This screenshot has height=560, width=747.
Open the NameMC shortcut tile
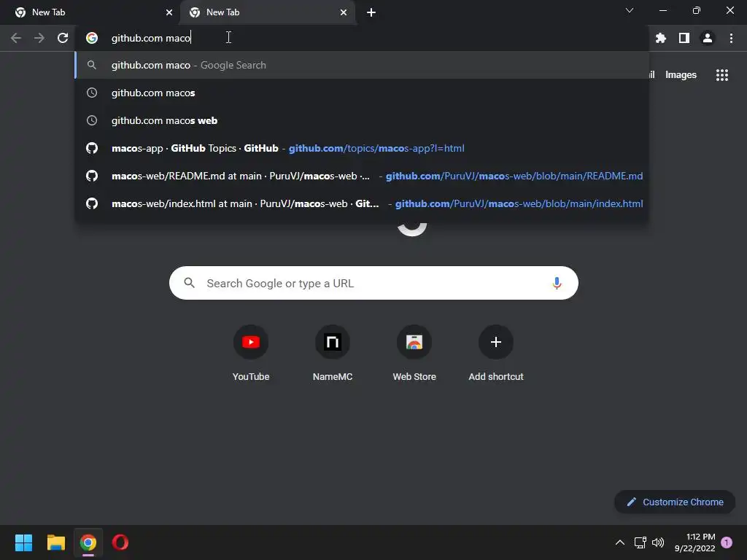point(333,354)
